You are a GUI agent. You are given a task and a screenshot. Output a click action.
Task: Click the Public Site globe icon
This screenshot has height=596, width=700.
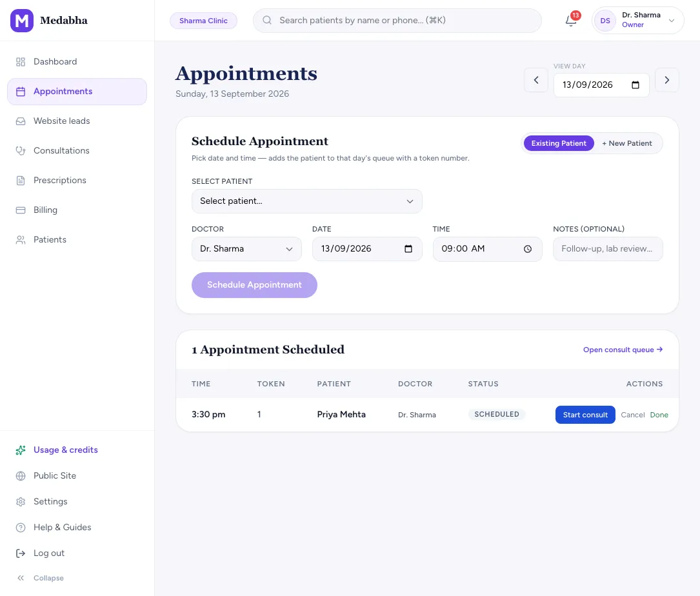21,476
